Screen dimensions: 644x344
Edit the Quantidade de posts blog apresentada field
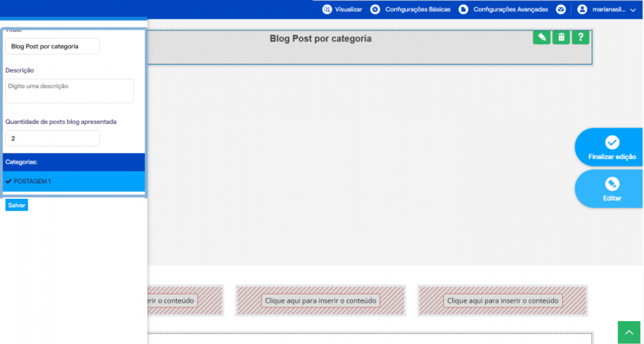(53, 138)
